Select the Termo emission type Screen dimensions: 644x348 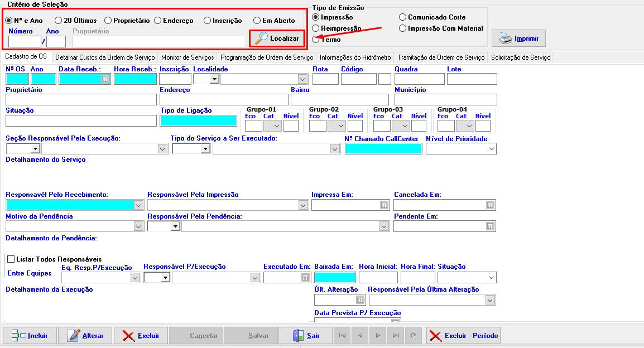point(316,40)
